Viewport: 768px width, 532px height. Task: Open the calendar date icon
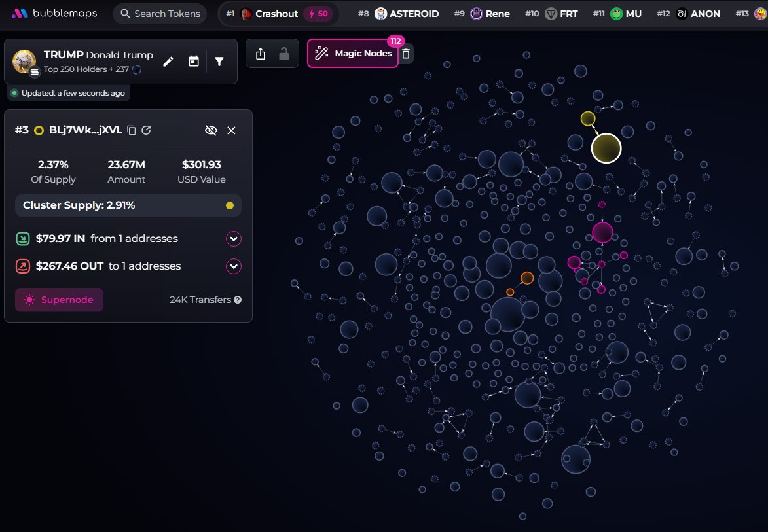point(194,62)
